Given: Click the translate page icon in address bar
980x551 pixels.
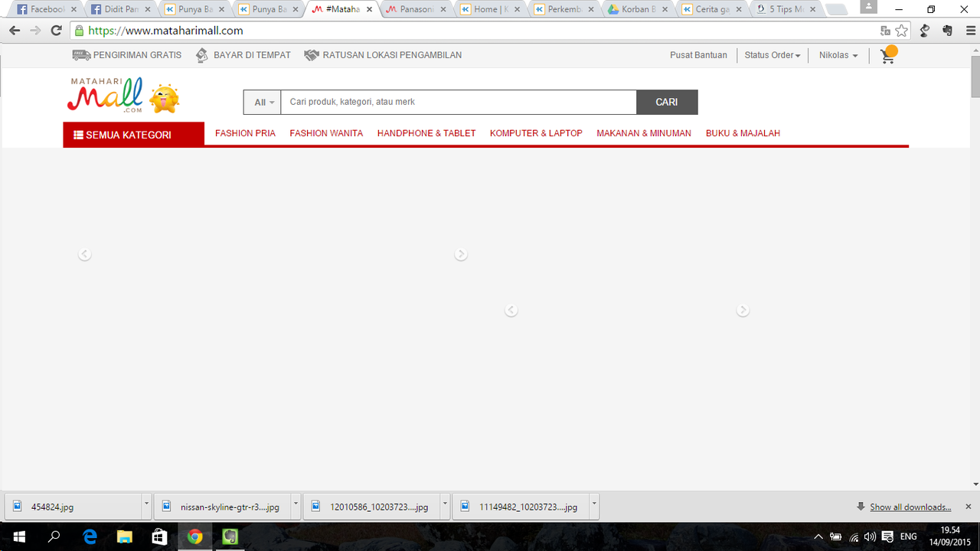Looking at the screenshot, I should coord(886,31).
